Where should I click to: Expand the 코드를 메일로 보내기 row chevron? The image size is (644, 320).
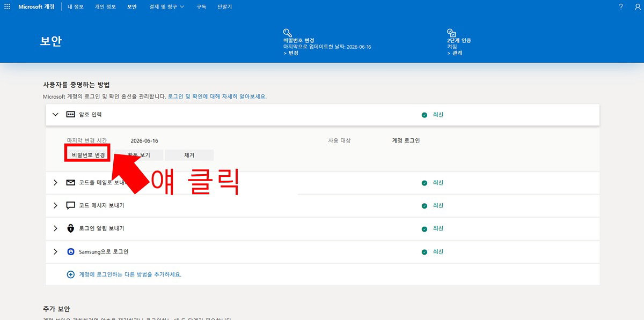[55, 183]
